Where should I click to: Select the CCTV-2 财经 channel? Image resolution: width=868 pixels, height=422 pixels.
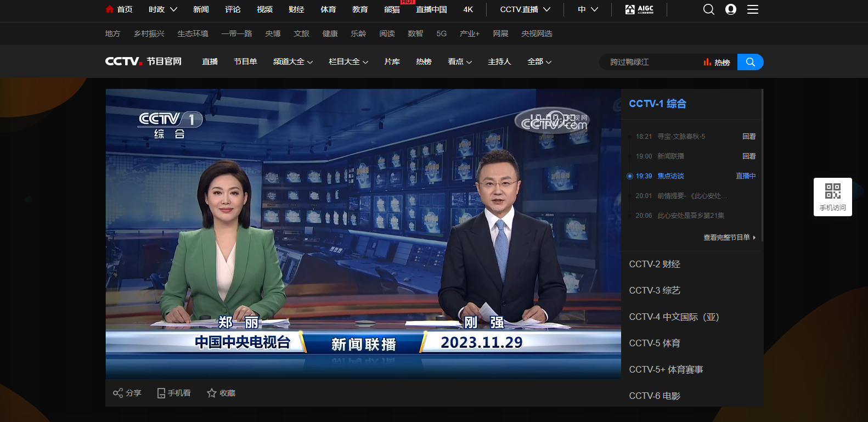point(655,265)
